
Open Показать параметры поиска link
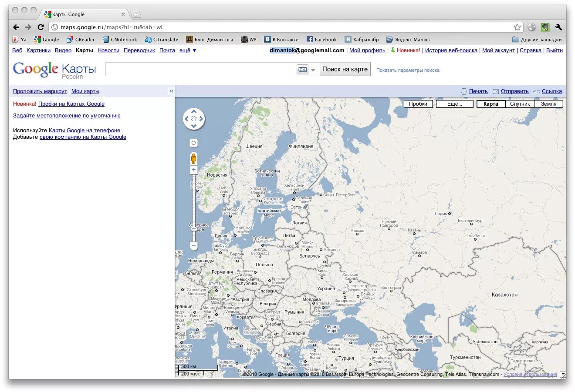pos(408,70)
